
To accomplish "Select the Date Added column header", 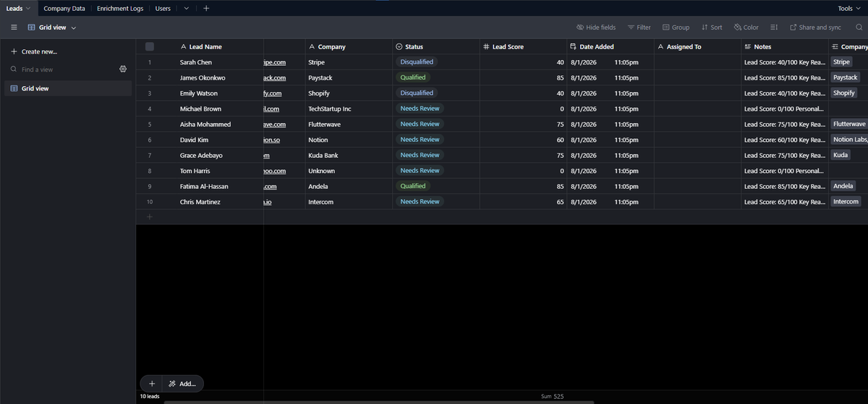I will point(610,46).
